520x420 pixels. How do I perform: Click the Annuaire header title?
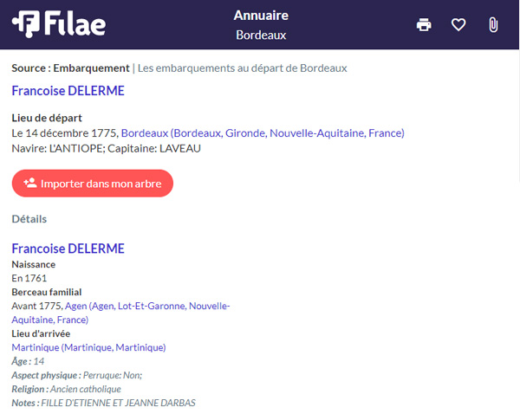pyautogui.click(x=261, y=16)
